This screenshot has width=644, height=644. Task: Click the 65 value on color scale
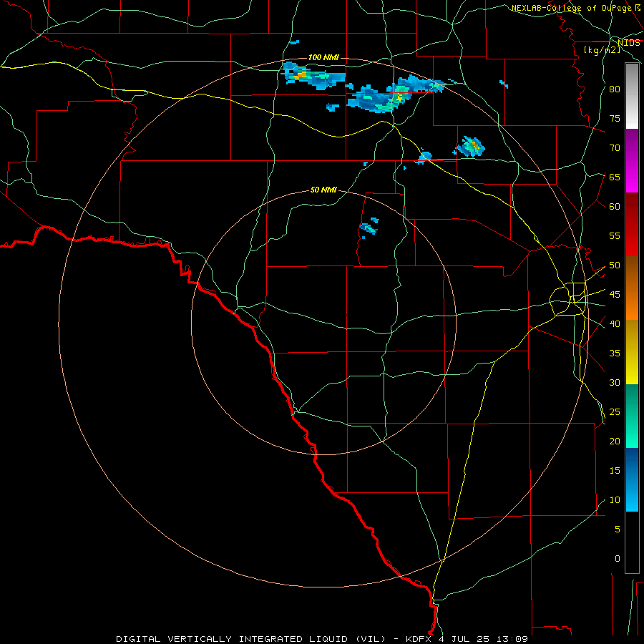click(615, 177)
